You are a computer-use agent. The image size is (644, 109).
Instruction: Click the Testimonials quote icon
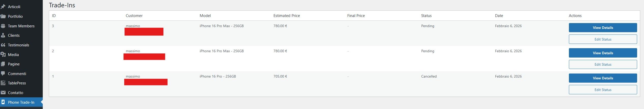click(x=3, y=45)
